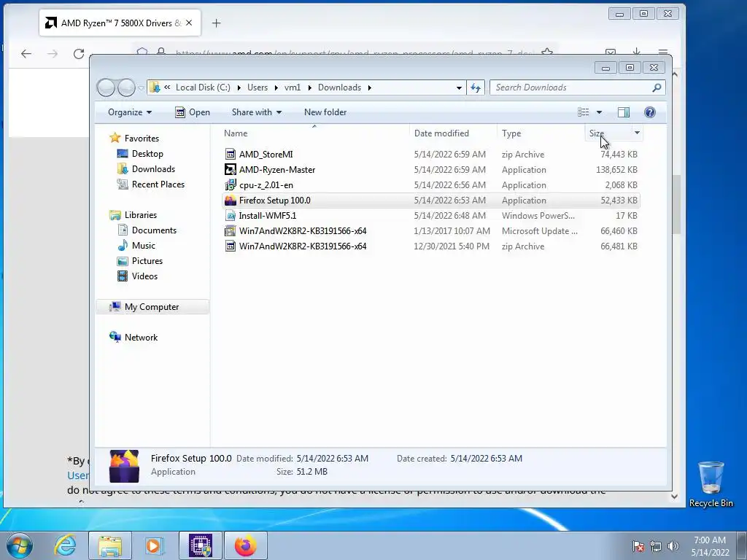Open CPU-Z taskbar icon
This screenshot has width=747, height=560.
pos(201,545)
